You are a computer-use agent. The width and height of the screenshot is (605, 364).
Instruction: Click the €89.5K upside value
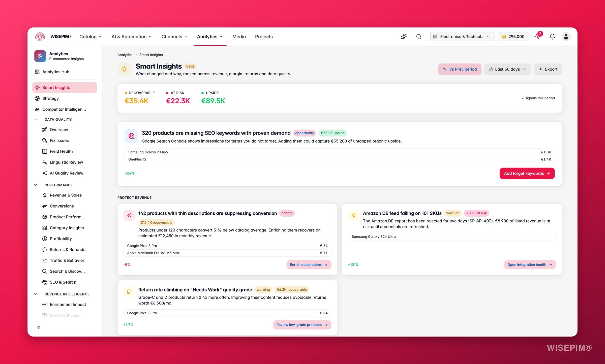[x=213, y=101]
